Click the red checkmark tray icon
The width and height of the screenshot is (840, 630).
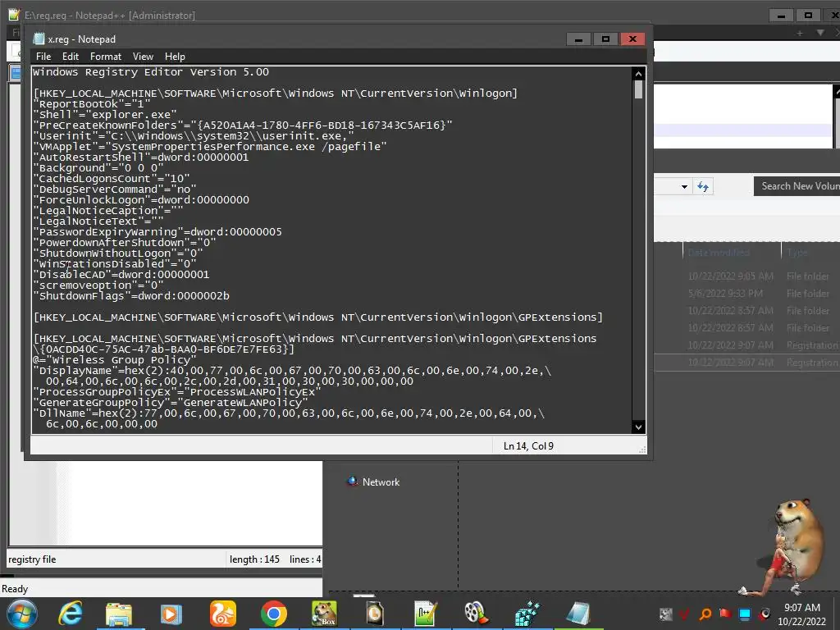(685, 614)
